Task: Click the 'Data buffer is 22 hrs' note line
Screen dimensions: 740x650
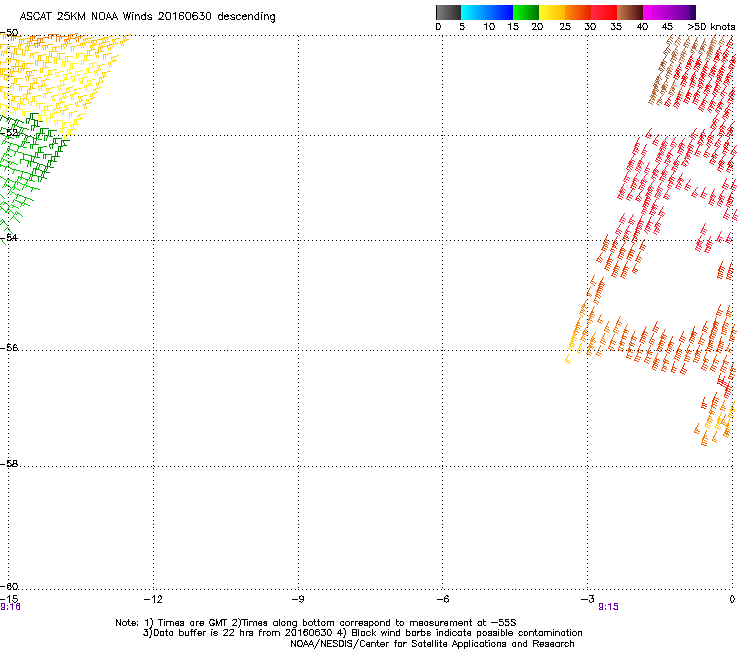Action: coord(362,633)
